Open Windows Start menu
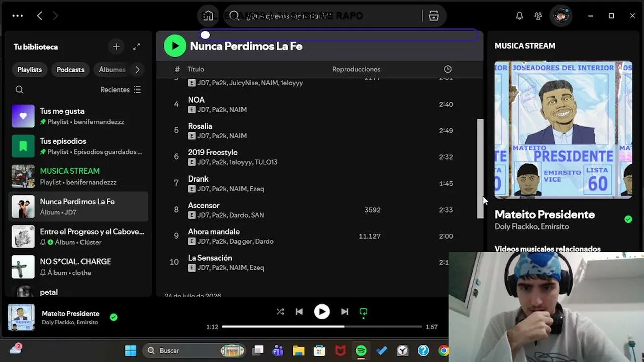 131,350
